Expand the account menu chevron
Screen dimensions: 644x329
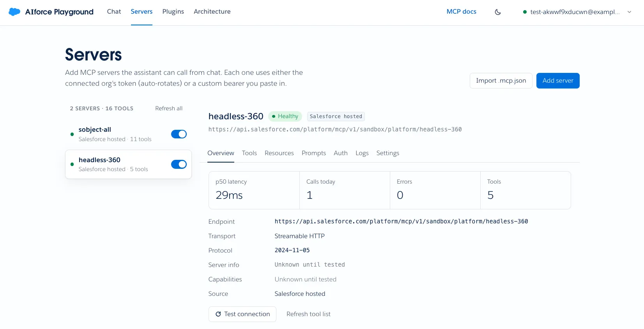point(629,12)
